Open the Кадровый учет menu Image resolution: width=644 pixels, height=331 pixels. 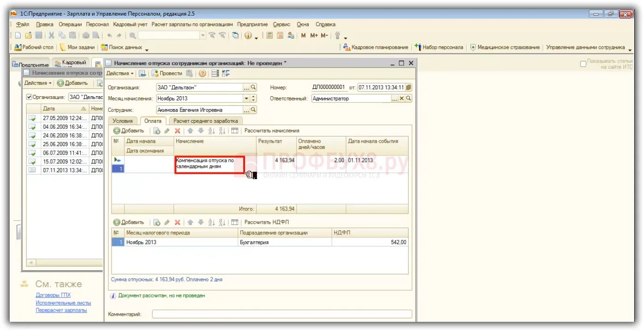tap(130, 24)
